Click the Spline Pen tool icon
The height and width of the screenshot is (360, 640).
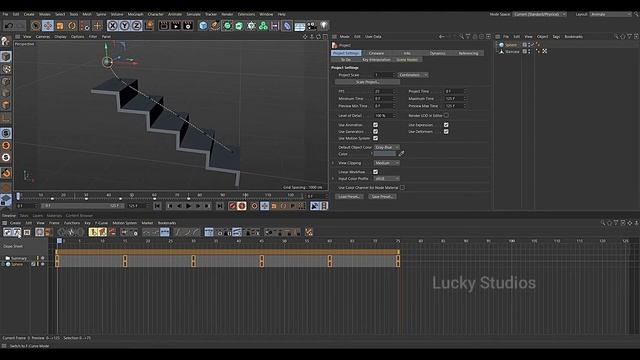(x=215, y=26)
